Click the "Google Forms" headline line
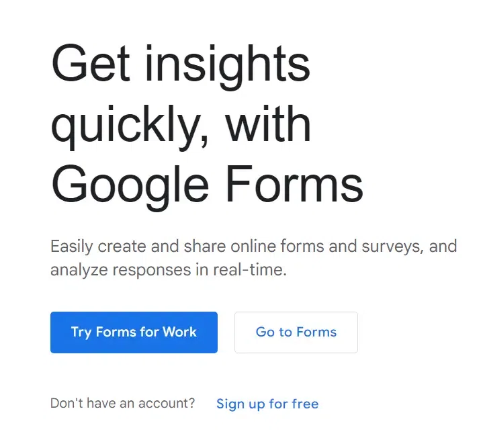The height and width of the screenshot is (448, 481). pyautogui.click(x=207, y=183)
